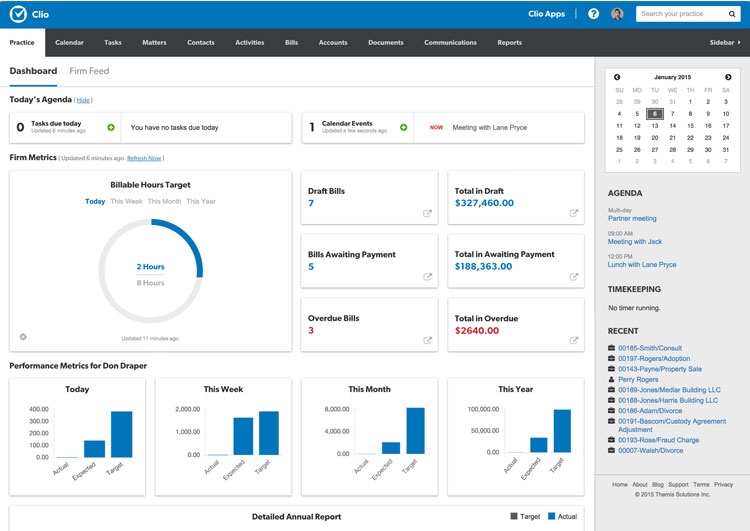750x531 pixels.
Task: Select This Week billable hours view
Action: point(126,201)
